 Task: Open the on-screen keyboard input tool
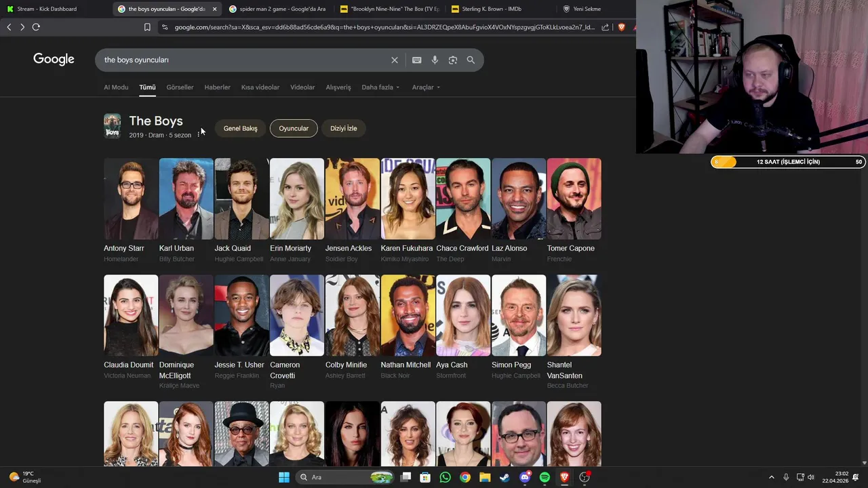(x=417, y=60)
